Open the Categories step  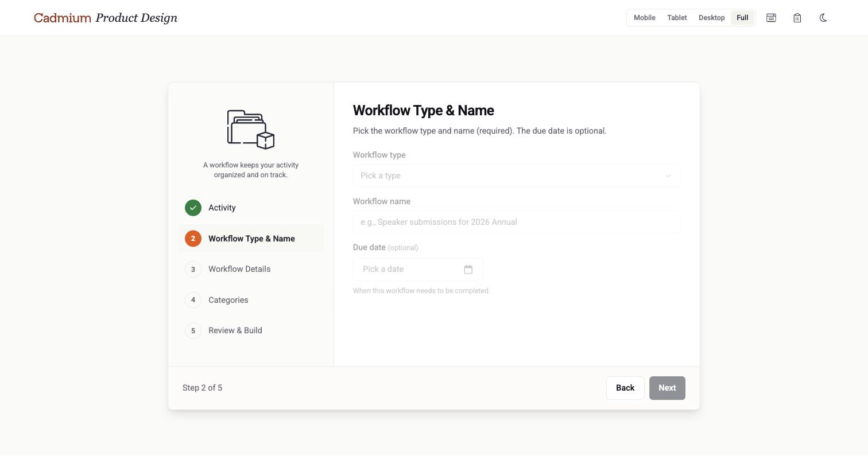tap(251, 299)
